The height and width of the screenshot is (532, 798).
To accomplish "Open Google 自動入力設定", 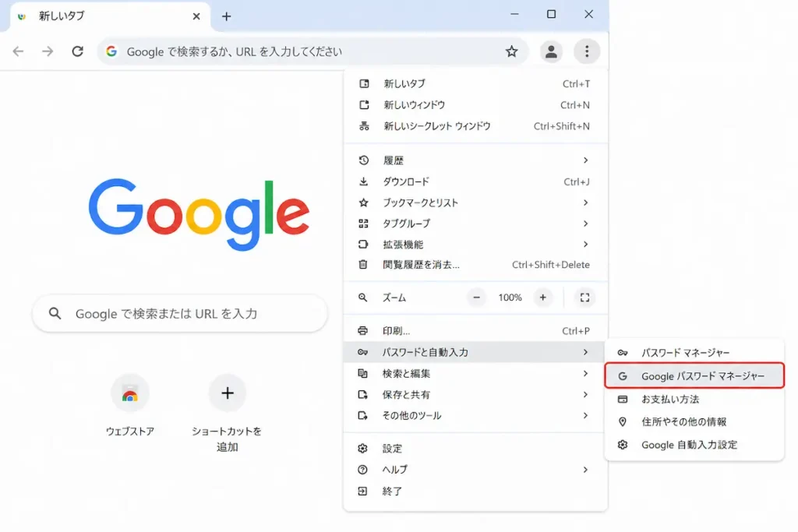I will [x=694, y=445].
